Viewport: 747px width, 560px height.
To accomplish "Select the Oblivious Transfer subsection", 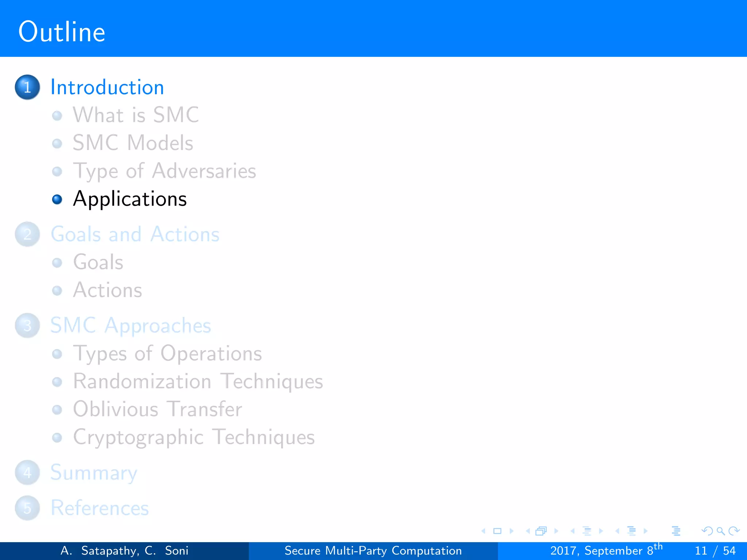I will click(x=157, y=409).
